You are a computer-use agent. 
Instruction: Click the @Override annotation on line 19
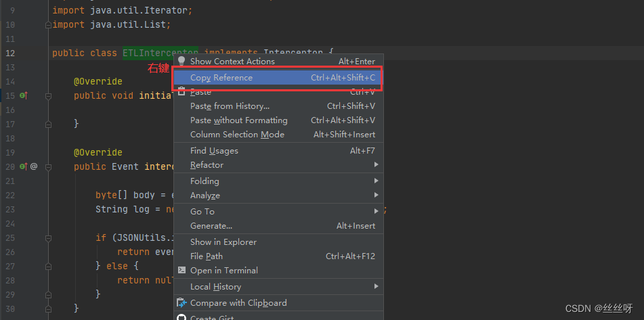coord(98,153)
